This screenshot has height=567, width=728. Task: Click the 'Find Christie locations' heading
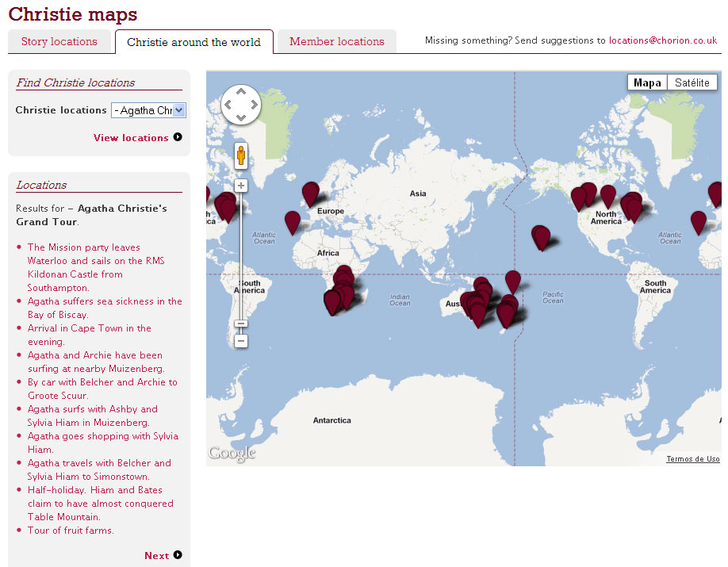tap(75, 82)
